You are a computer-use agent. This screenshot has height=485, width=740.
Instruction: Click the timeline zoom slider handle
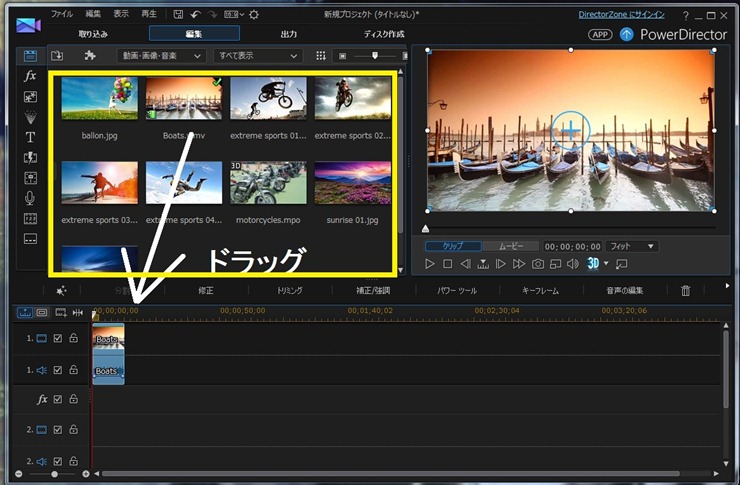54,473
